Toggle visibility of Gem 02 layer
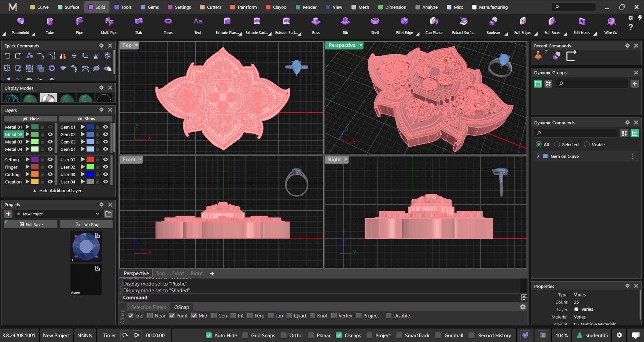Viewport: 644px width, 342px height. [106, 134]
